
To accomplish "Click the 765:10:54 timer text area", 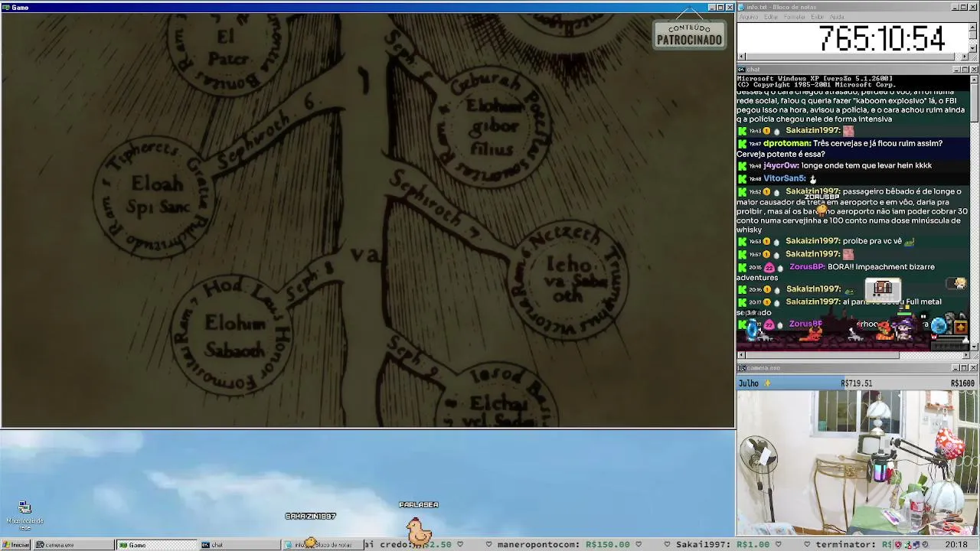I will tap(882, 38).
